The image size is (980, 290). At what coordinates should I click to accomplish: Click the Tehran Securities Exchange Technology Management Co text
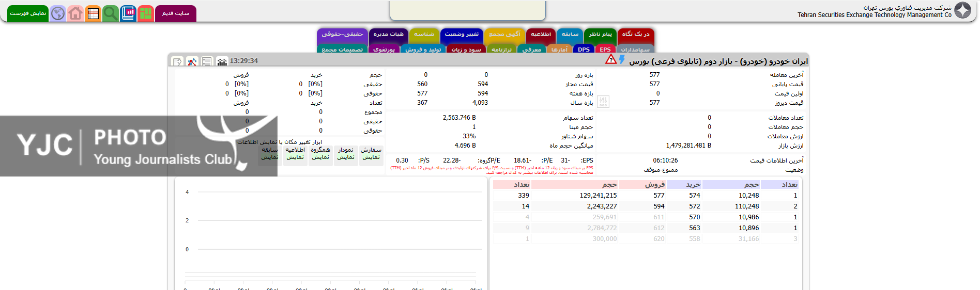pyautogui.click(x=875, y=15)
